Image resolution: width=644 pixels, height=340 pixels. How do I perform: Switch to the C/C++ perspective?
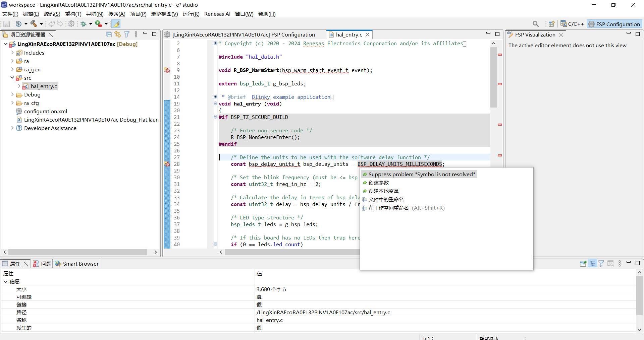tap(572, 24)
